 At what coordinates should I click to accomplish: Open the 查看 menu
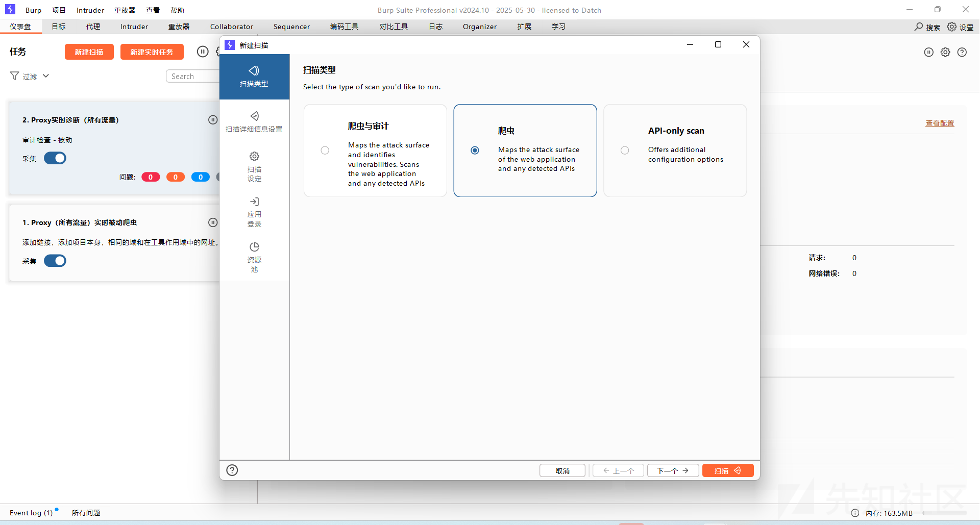pos(153,10)
